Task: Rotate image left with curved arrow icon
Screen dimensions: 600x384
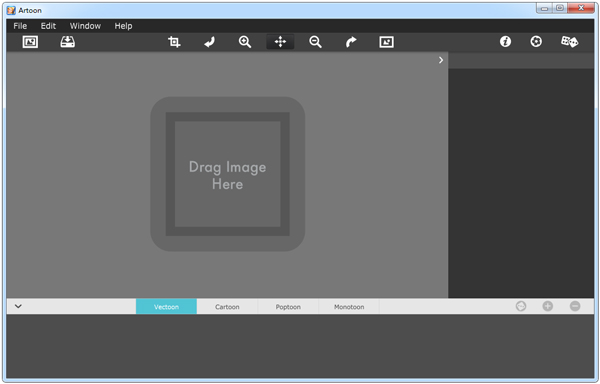Action: tap(209, 42)
